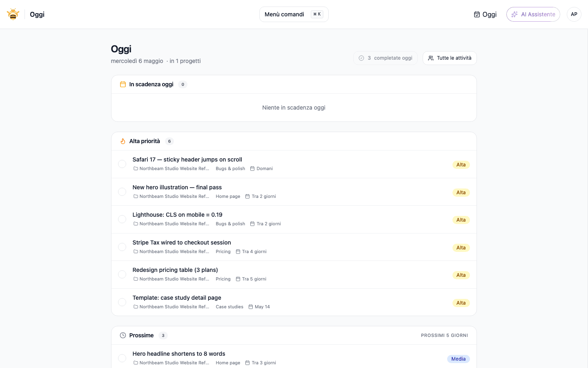The width and height of the screenshot is (588, 368).
Task: Click the calendar icon next to Oggi
Action: click(x=477, y=14)
